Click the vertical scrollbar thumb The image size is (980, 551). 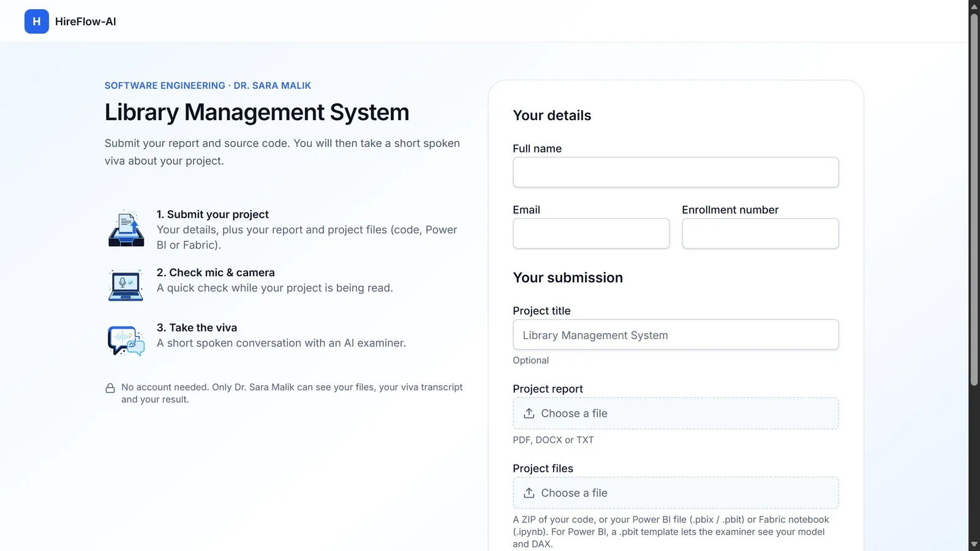point(974,200)
